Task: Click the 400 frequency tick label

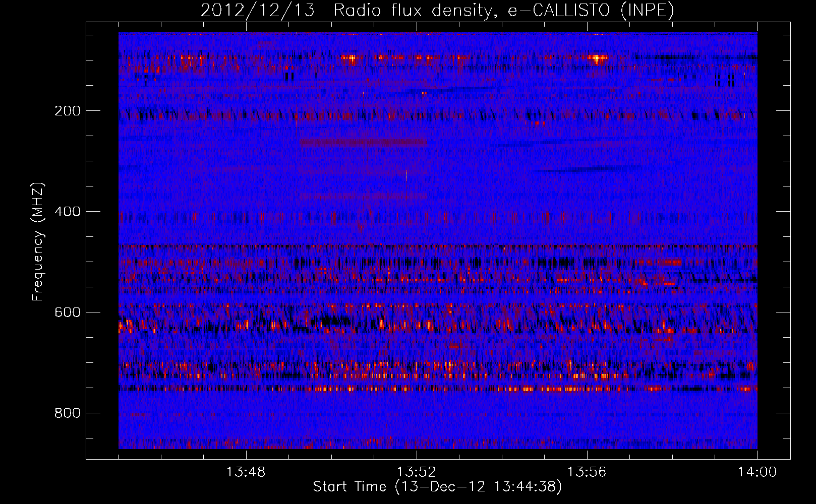Action: [68, 212]
